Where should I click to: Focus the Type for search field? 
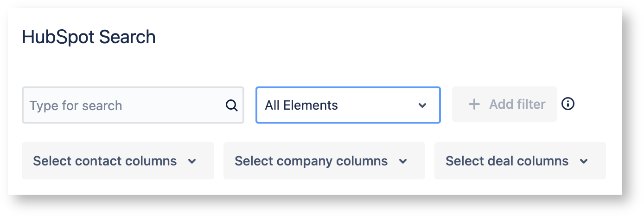[x=133, y=105]
